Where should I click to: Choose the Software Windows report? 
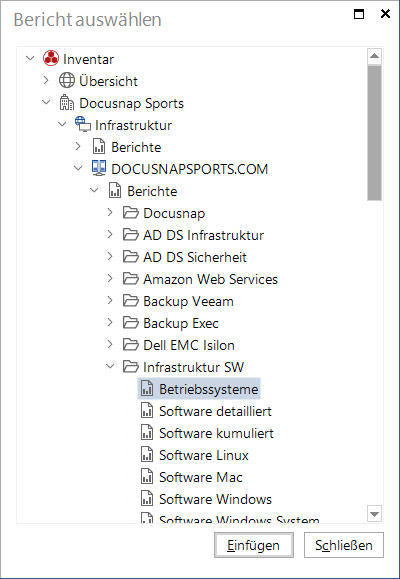215,499
